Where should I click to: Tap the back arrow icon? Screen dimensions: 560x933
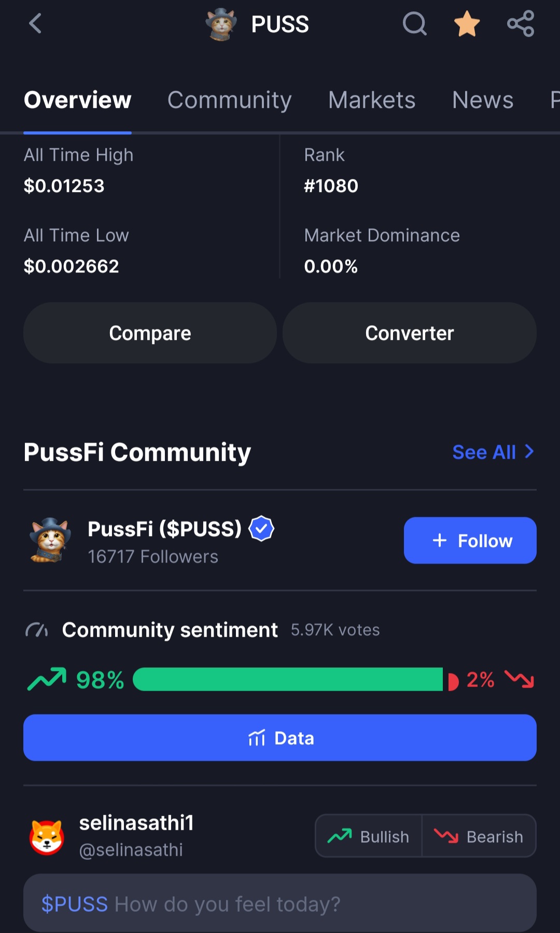coord(35,24)
